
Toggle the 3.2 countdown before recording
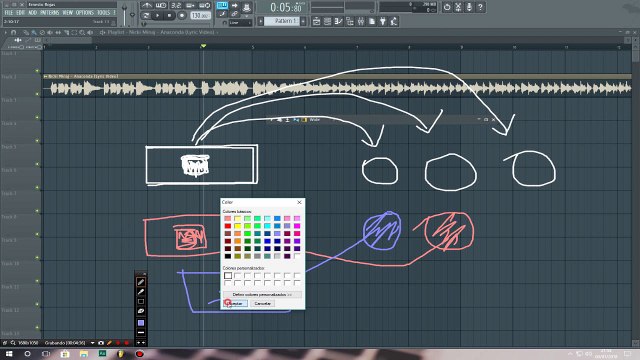(x=176, y=5)
